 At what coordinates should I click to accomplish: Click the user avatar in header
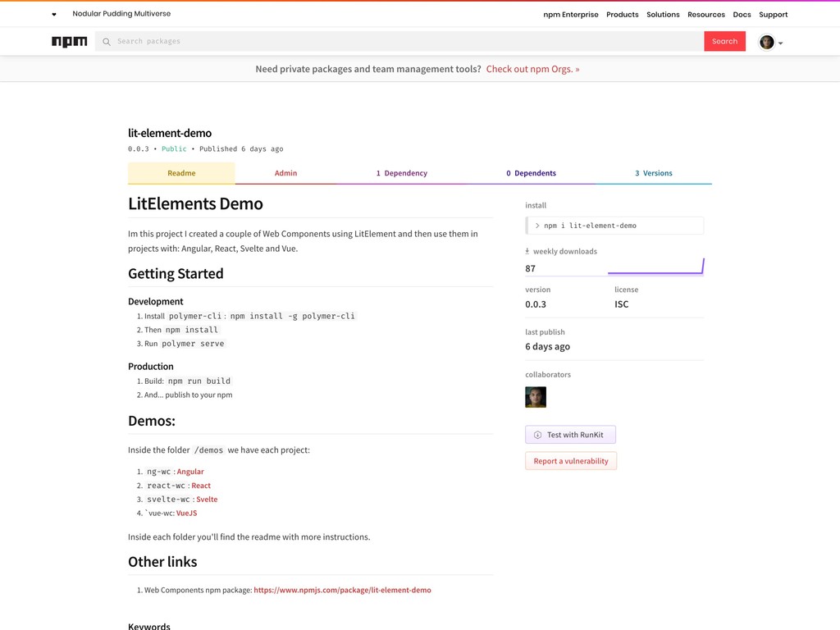pyautogui.click(x=766, y=42)
